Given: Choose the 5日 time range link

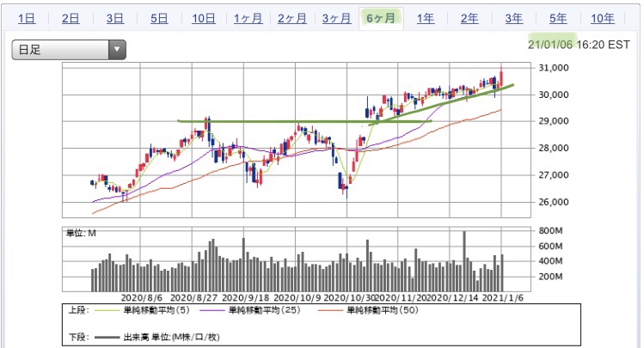Looking at the screenshot, I should pos(159,18).
